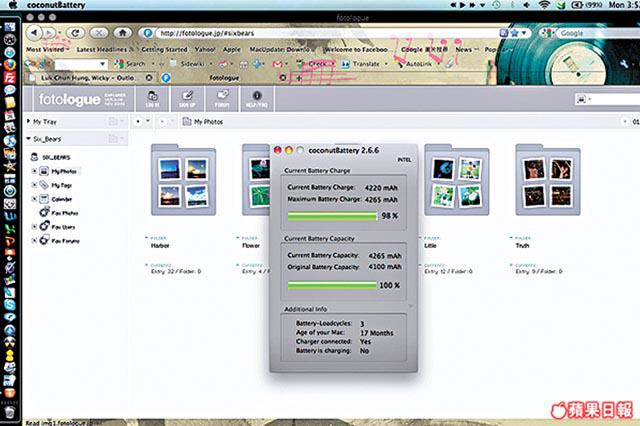Close the Luk Chun Hung Outlook tab
This screenshot has height=426, width=640.
(x=149, y=78)
